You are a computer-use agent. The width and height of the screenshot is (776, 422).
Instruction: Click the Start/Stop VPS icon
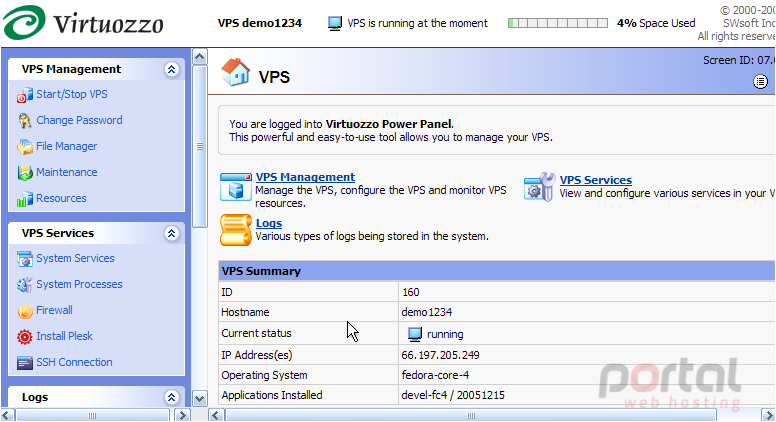point(25,94)
